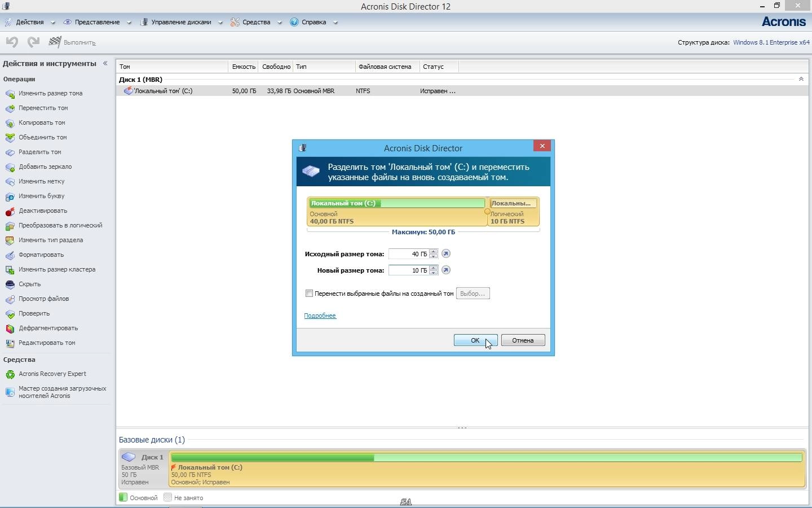This screenshot has height=508, width=812.
Task: Click the Проверить volume icon
Action: [x=10, y=314]
